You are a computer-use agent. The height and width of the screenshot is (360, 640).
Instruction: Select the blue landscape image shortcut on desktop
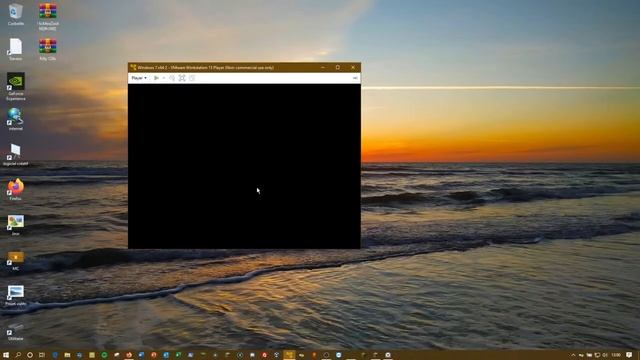[x=16, y=295]
